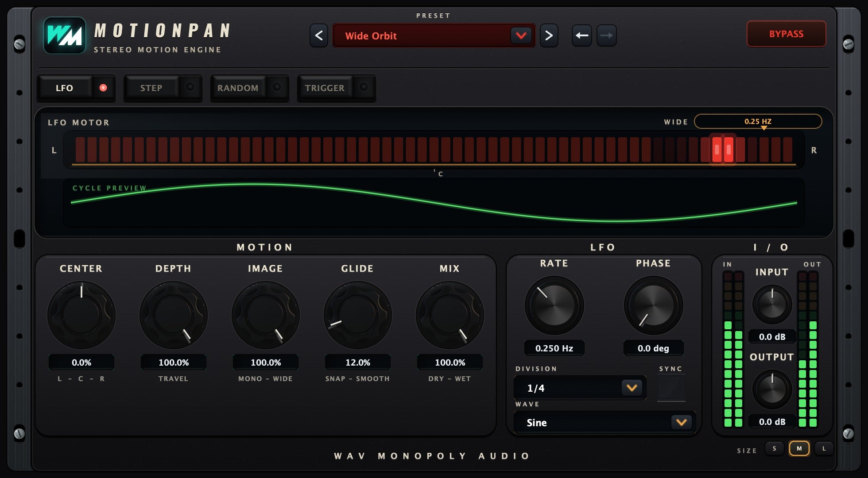The width and height of the screenshot is (868, 478).
Task: Click the IMAGE 100.0% value field
Action: pyautogui.click(x=266, y=362)
